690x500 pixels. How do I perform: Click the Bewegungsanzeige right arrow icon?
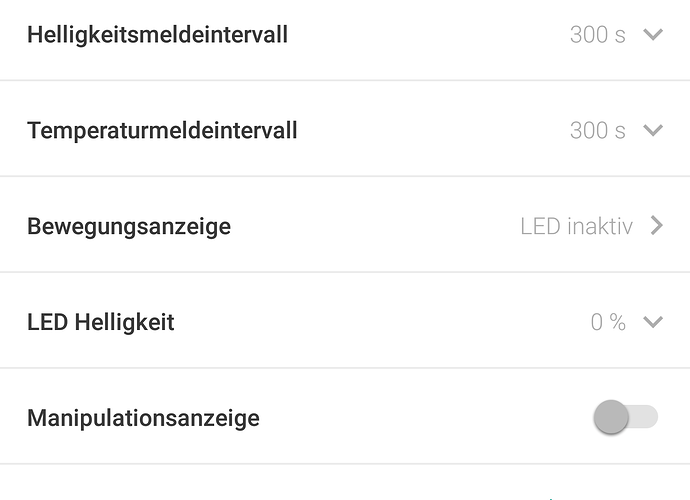(x=656, y=226)
